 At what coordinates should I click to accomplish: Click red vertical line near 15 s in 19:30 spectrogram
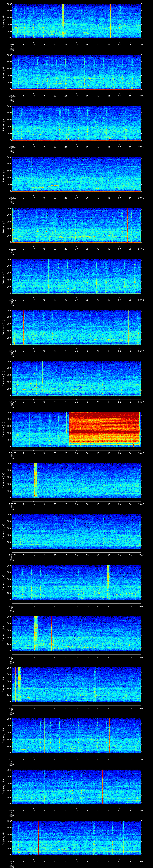point(44,735)
